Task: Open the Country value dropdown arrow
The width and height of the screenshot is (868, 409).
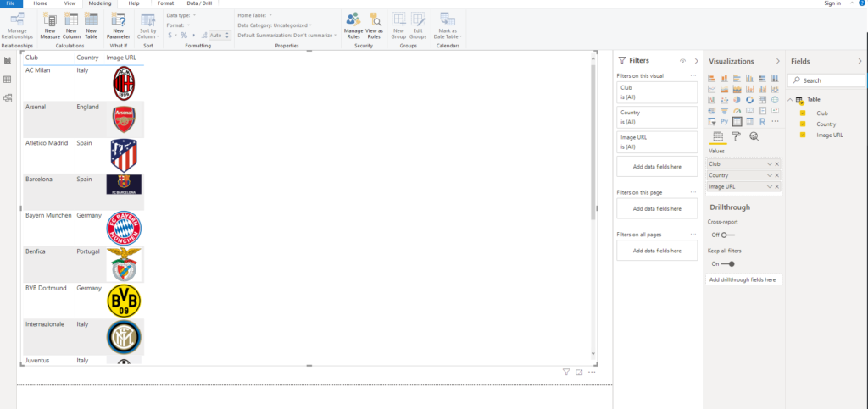Action: 770,175
